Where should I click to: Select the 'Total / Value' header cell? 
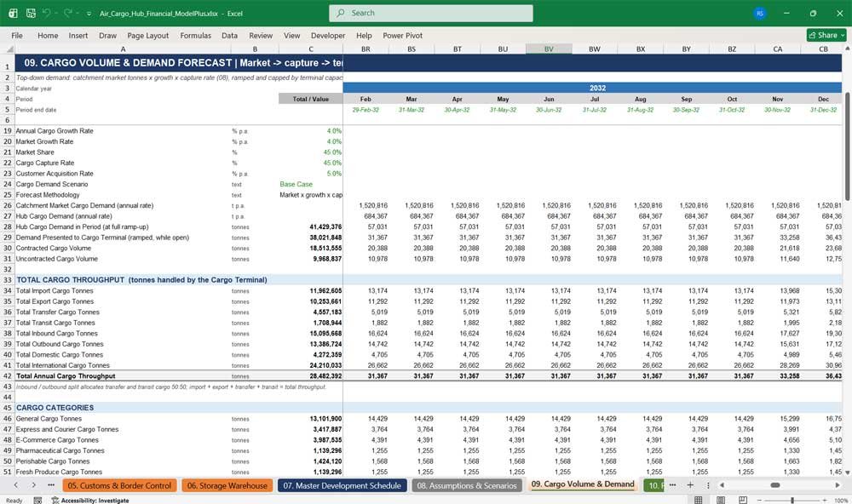click(x=310, y=99)
